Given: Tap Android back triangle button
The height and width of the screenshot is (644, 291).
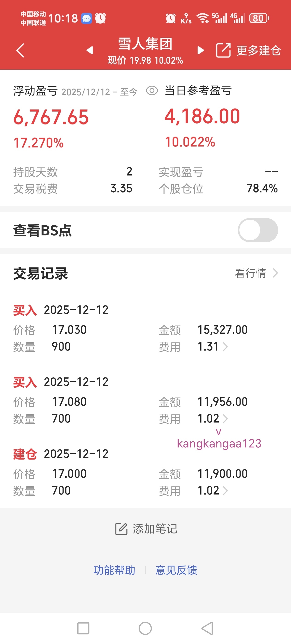Looking at the screenshot, I should click(207, 628).
